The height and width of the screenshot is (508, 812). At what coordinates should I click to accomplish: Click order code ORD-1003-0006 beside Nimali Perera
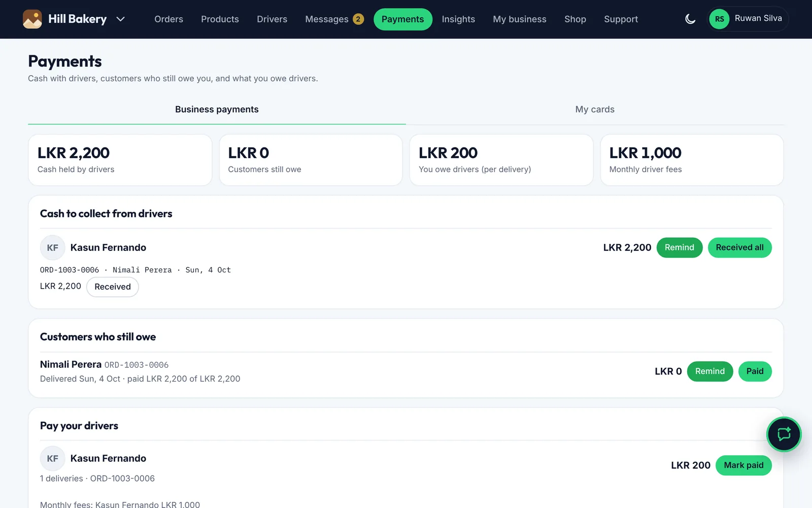tap(137, 365)
